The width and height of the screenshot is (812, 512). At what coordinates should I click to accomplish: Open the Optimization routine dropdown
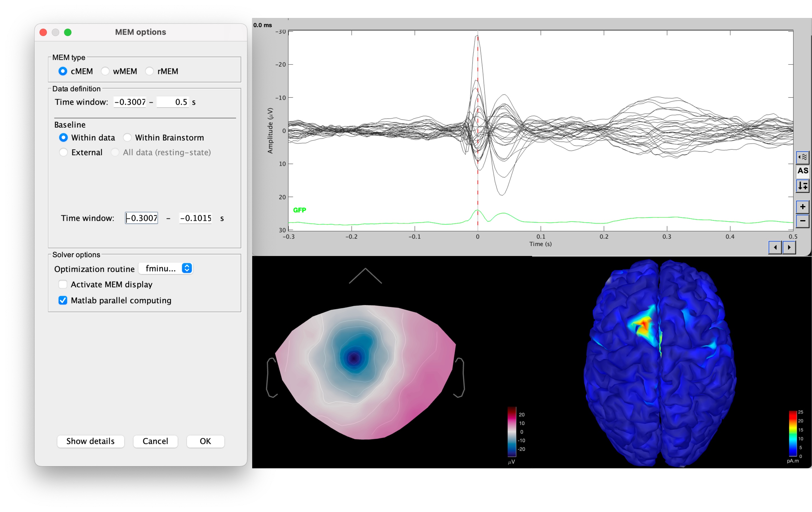tap(166, 269)
